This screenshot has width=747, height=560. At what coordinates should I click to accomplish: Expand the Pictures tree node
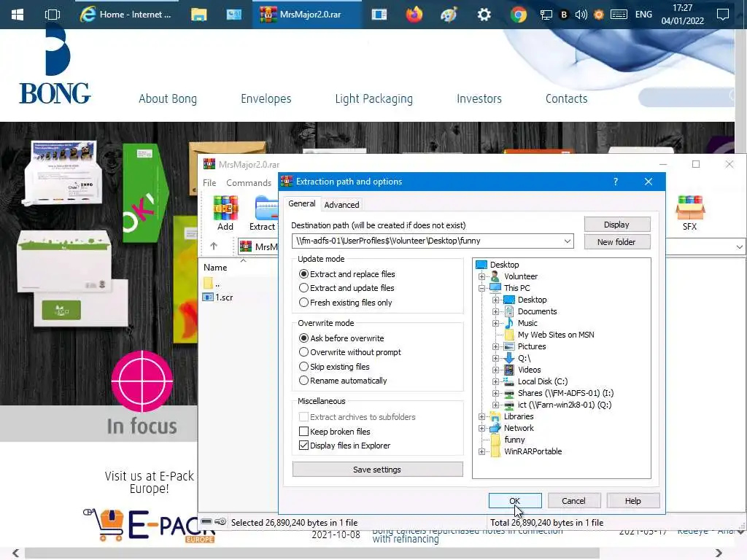pos(495,346)
